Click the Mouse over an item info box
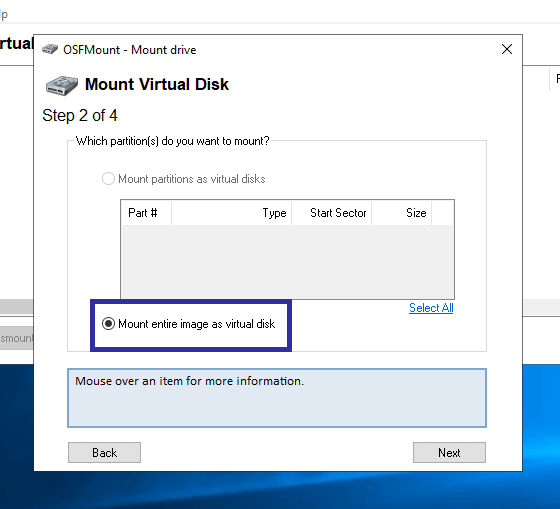560x509 pixels. [277, 398]
